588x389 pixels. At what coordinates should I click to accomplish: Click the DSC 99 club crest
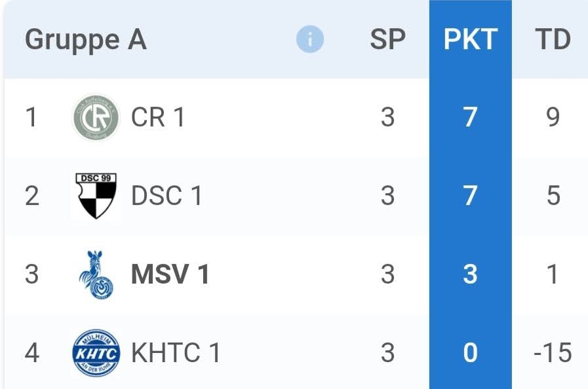point(96,196)
